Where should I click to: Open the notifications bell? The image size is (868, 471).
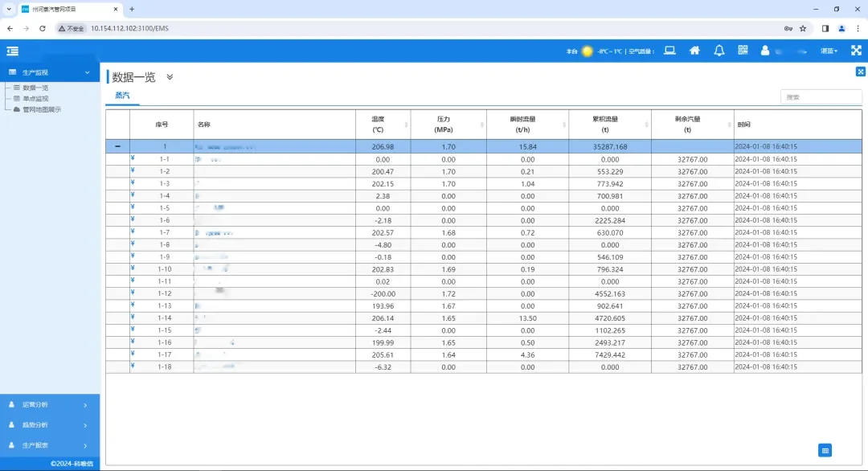(719, 51)
